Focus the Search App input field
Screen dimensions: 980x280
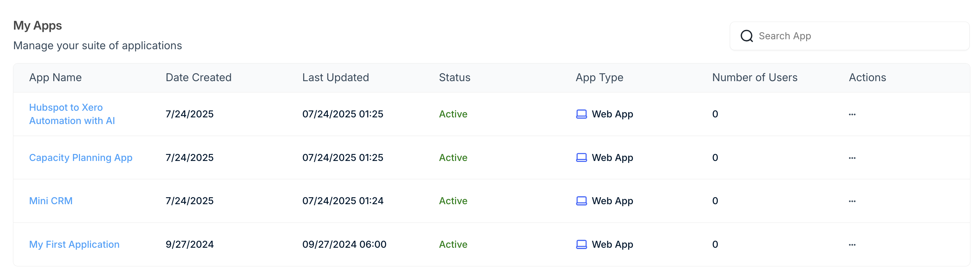pos(849,36)
